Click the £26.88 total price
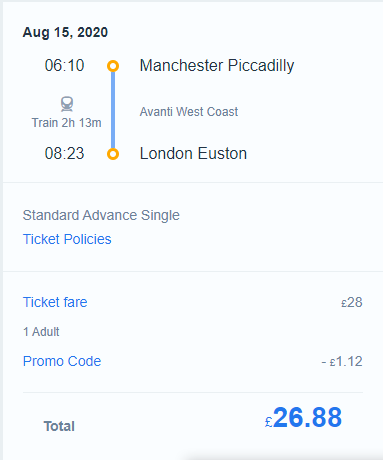Screen dimensions: 383x460 pos(303,417)
